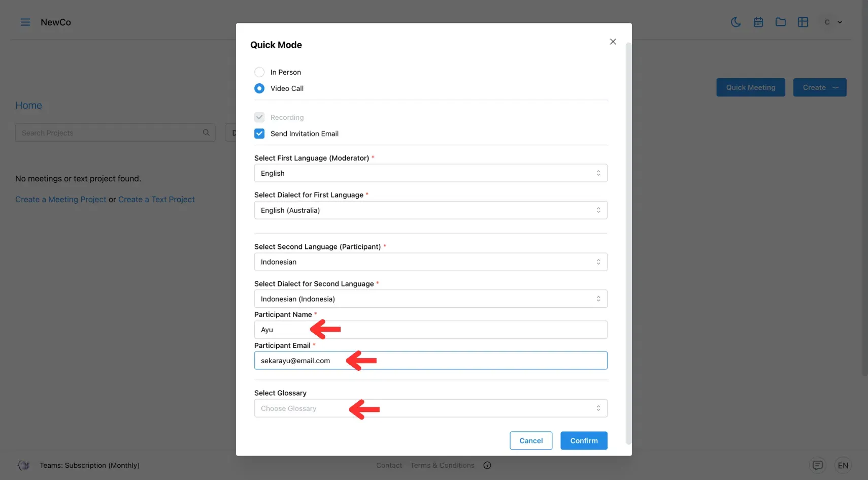Screen dimensions: 868x480
Task: Uncheck Send Invitation Email checkbox
Action: (x=259, y=134)
